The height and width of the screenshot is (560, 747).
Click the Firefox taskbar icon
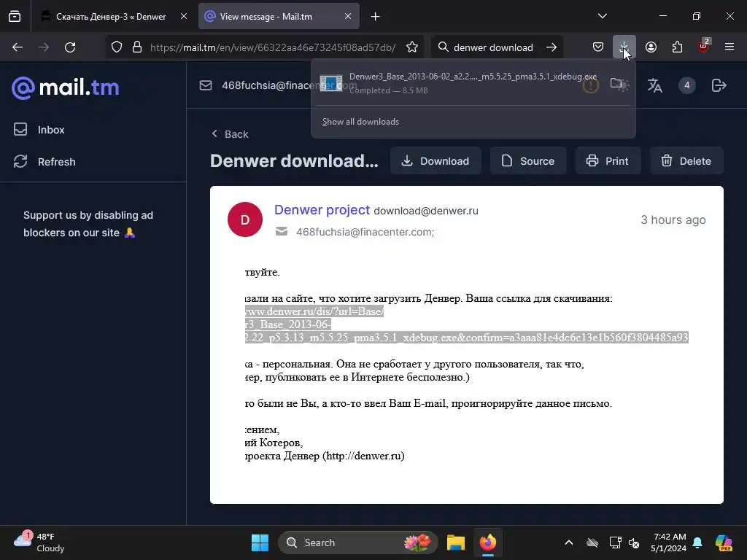click(x=488, y=542)
